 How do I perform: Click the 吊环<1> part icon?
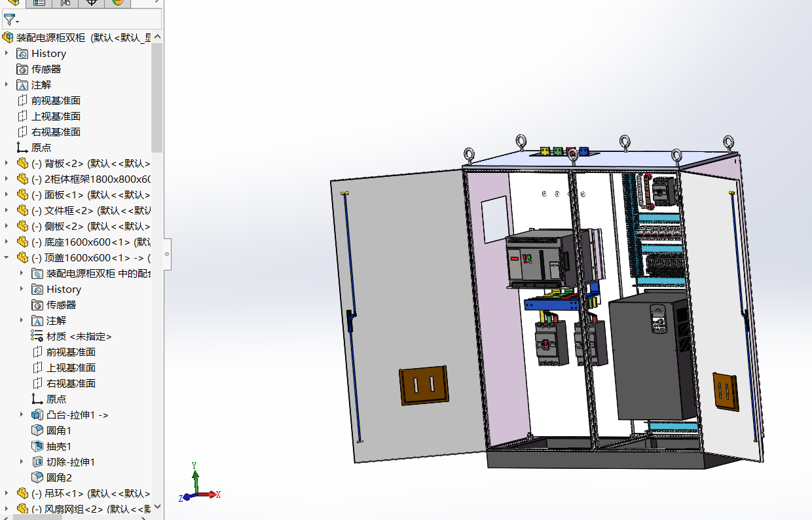pos(23,493)
